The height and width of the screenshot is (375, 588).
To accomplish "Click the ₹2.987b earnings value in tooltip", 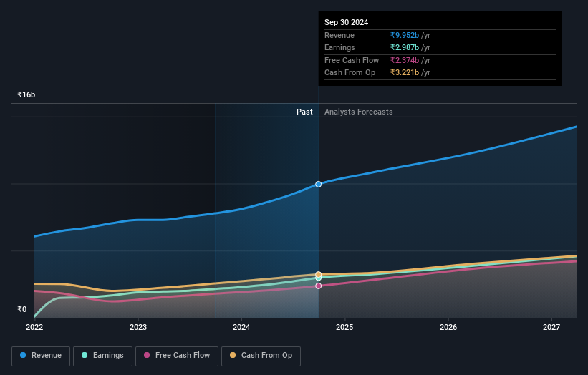I will [405, 47].
